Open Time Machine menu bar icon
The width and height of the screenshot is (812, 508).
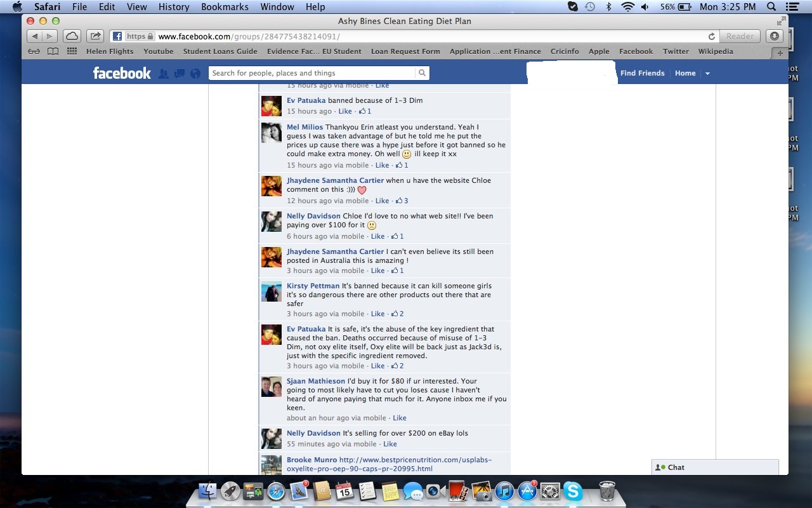(x=590, y=7)
